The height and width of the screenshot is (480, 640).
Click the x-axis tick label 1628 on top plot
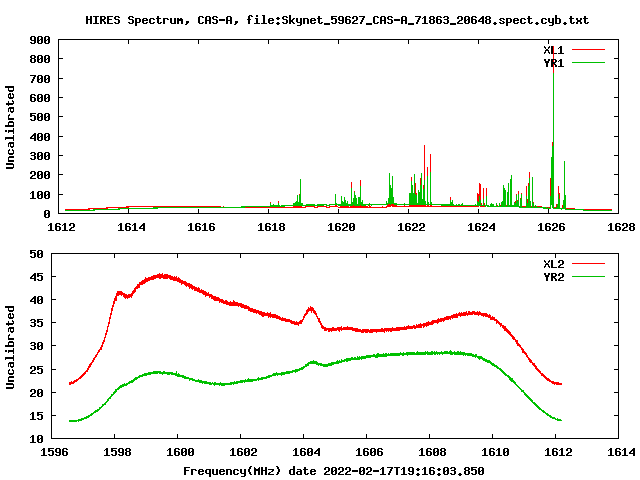tap(621, 227)
